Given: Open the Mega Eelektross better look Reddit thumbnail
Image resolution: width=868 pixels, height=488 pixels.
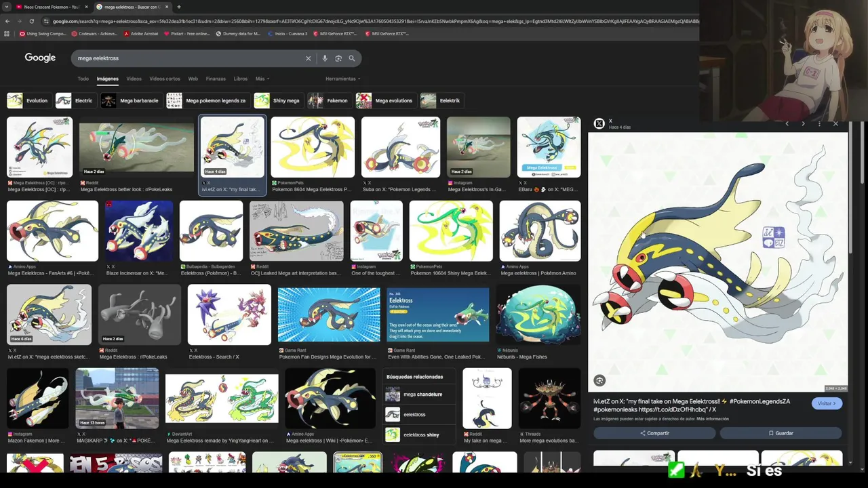Looking at the screenshot, I should (136, 147).
